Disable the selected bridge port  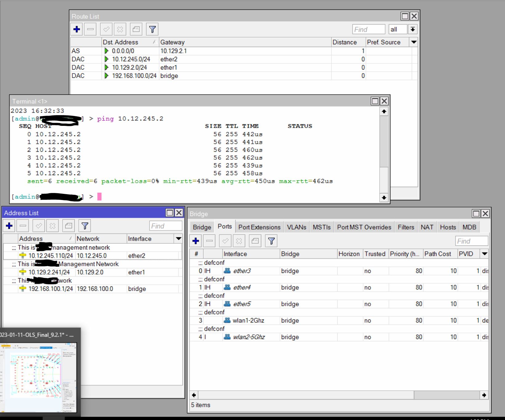click(239, 241)
